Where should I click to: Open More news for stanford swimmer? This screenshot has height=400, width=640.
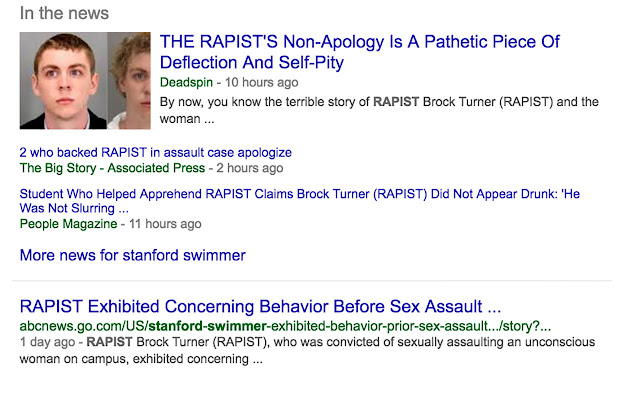[x=132, y=255]
